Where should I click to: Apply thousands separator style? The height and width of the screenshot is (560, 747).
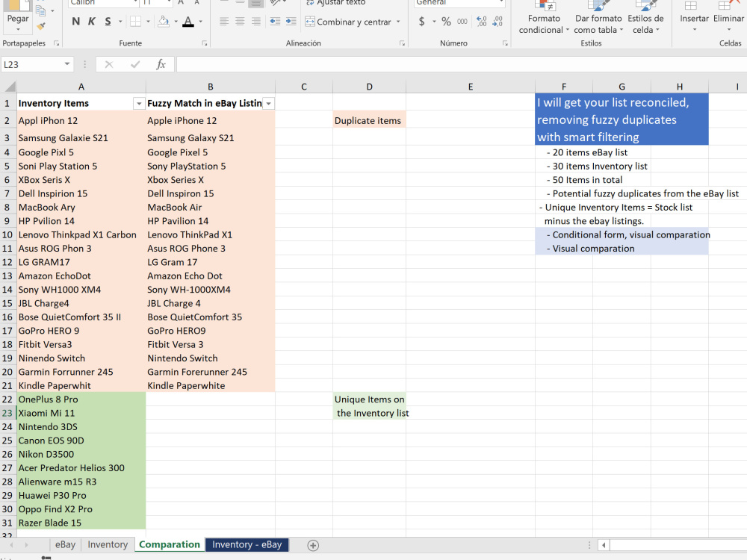click(x=462, y=22)
